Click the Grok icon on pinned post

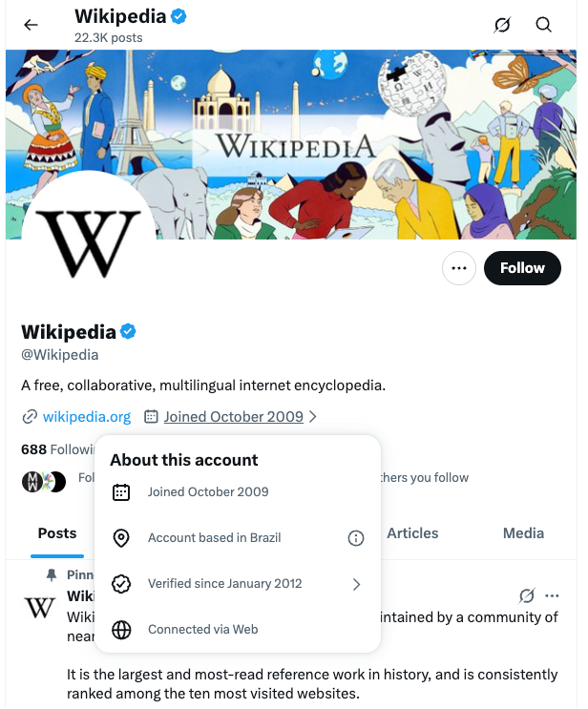point(526,595)
